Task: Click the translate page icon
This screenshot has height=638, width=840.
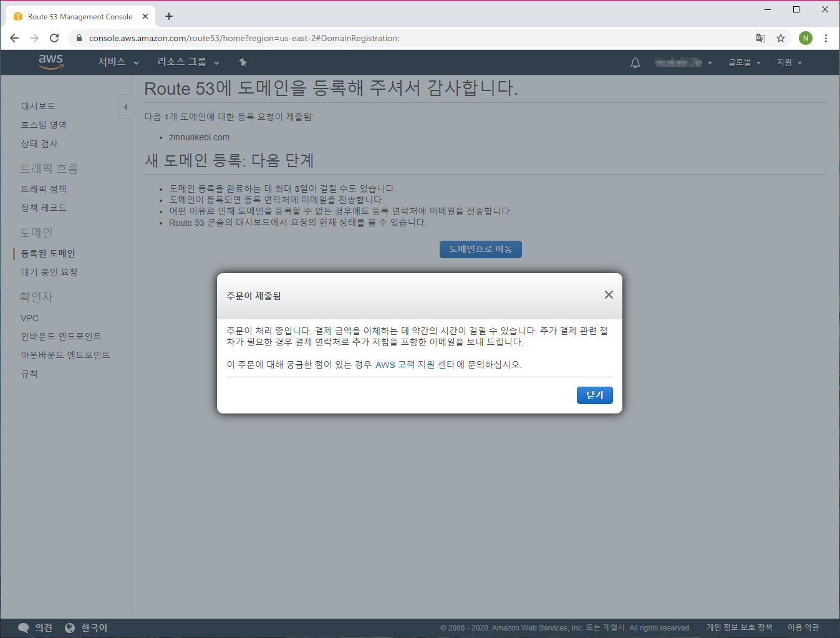Action: [761, 38]
